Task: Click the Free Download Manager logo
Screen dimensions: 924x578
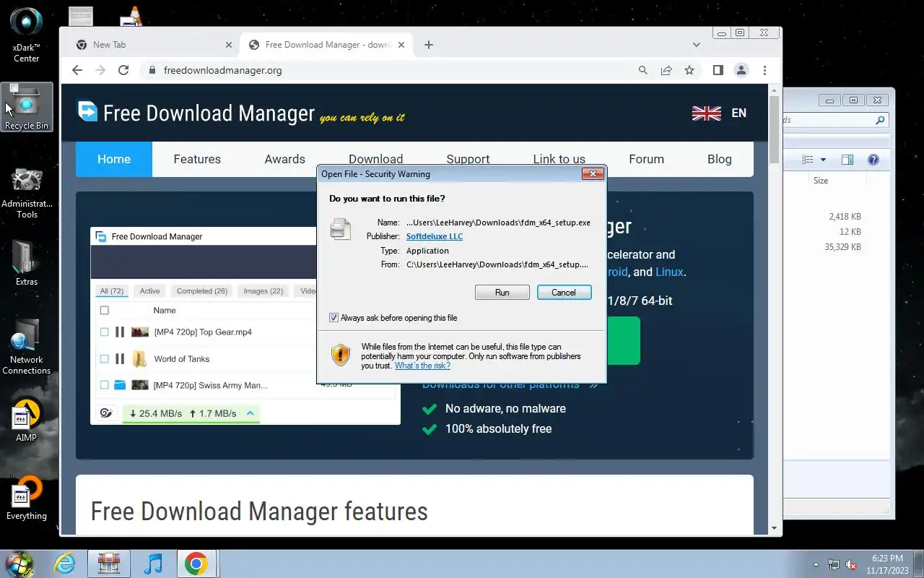Action: (87, 111)
